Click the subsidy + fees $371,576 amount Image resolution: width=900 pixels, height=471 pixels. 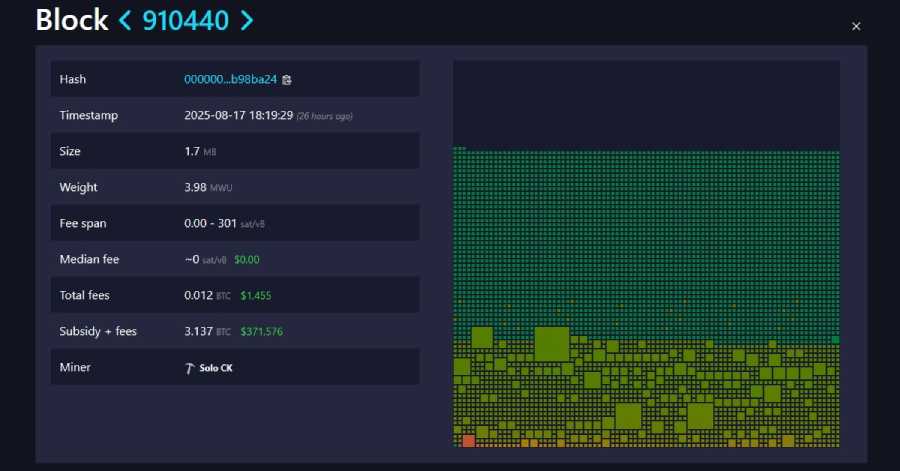tap(262, 332)
